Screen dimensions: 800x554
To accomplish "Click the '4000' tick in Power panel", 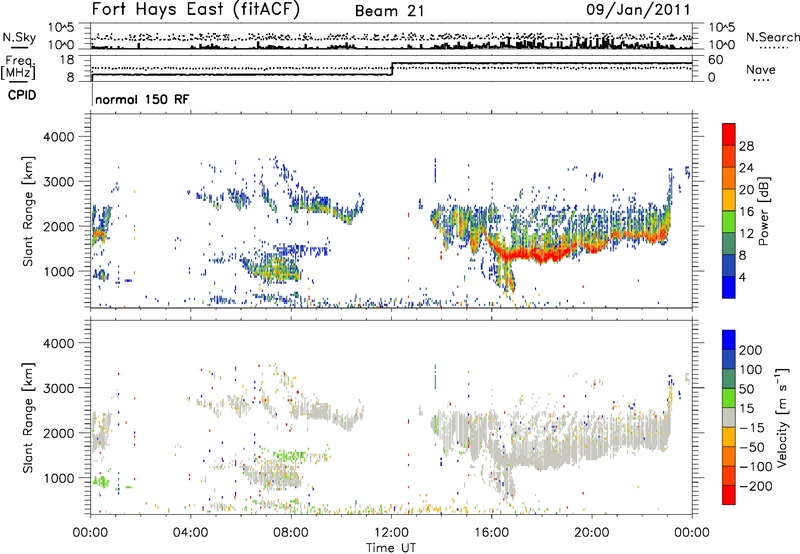I will (x=59, y=137).
